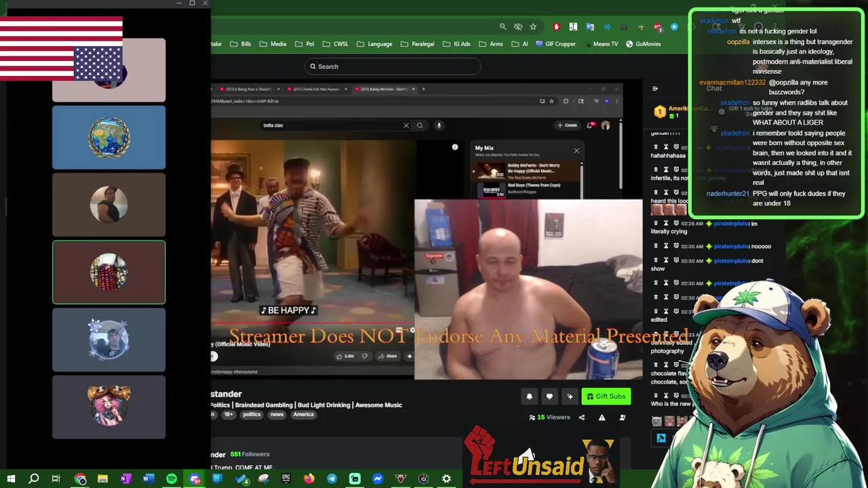Image resolution: width=868 pixels, height=488 pixels.
Task: Click the sparkle icon left of Gift Subs
Action: (570, 396)
